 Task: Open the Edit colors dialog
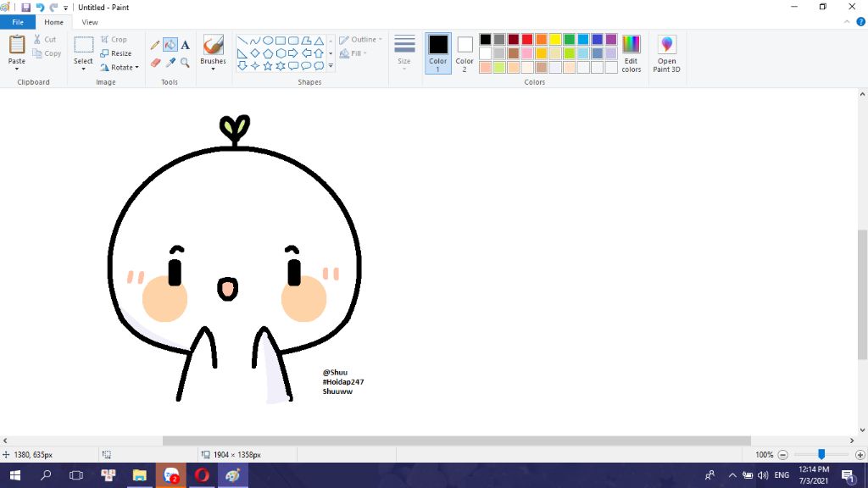click(x=631, y=53)
